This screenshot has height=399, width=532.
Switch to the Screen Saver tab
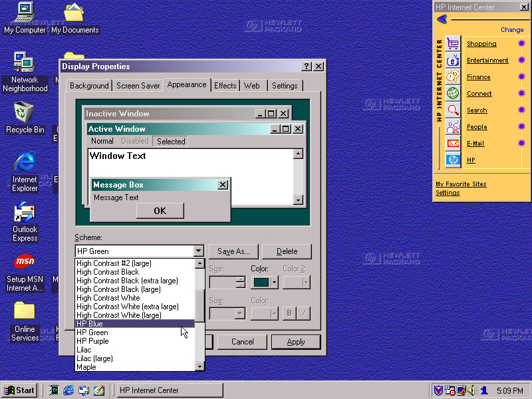(138, 86)
